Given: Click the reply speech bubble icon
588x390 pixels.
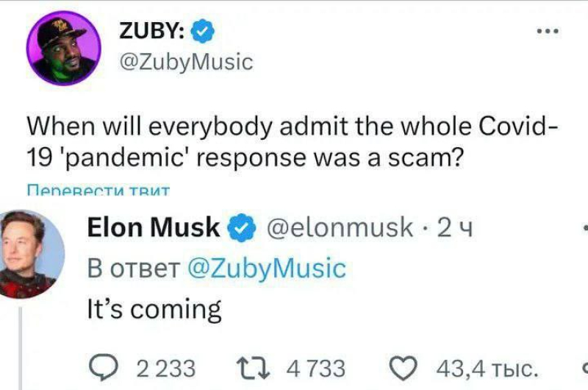Looking at the screenshot, I should [103, 368].
